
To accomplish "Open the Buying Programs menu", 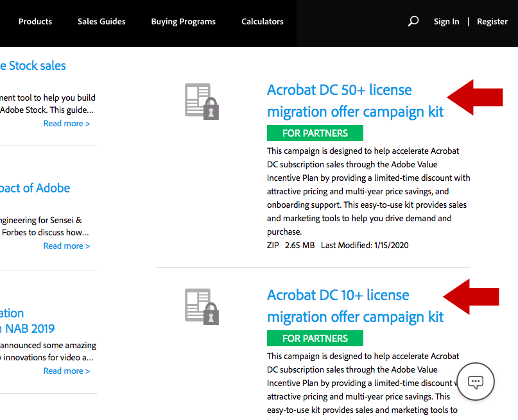I will pos(184,21).
